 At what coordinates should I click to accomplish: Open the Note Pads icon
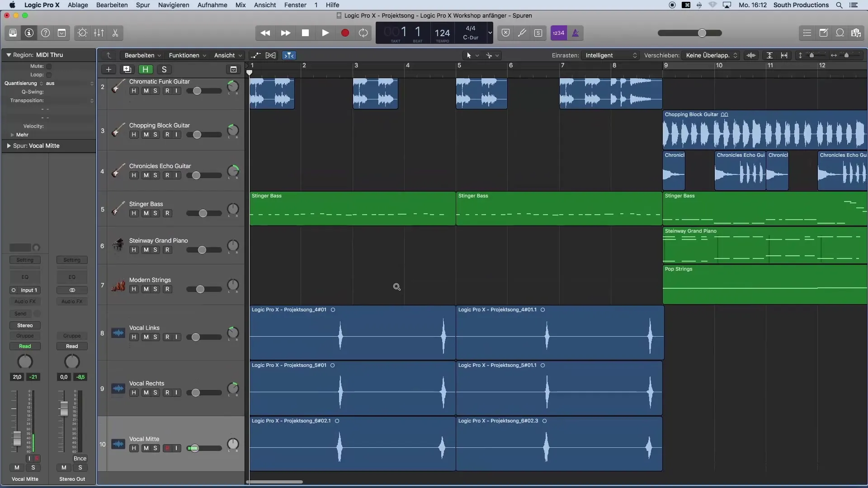click(824, 33)
